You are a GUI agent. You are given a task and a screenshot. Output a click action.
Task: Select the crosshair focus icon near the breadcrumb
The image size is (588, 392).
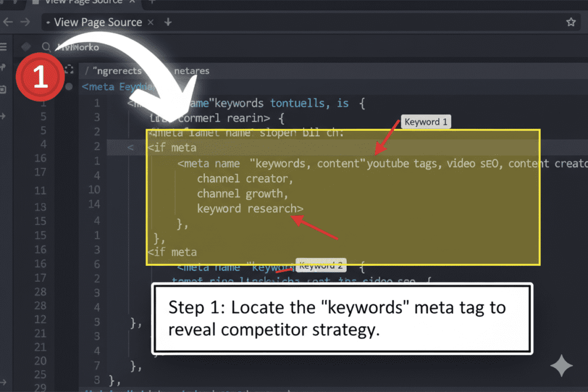pos(70,69)
